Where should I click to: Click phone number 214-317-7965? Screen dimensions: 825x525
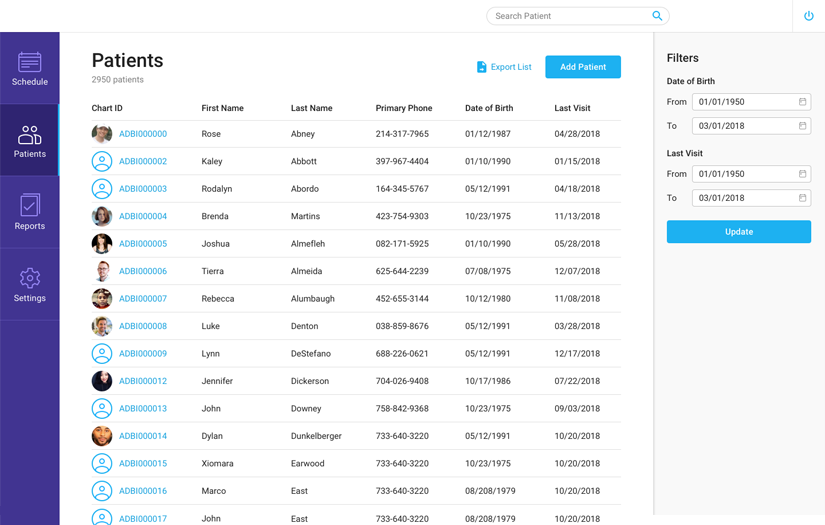(x=402, y=134)
